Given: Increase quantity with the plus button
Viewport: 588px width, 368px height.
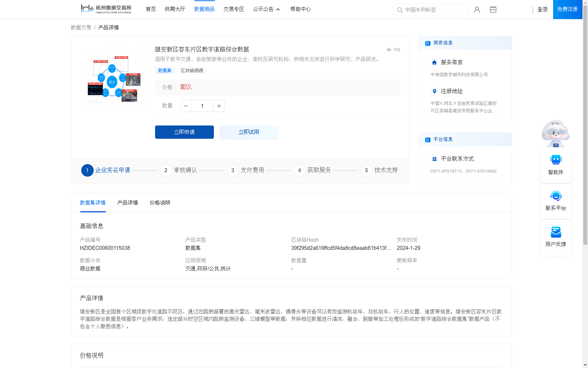Looking at the screenshot, I should click(219, 106).
